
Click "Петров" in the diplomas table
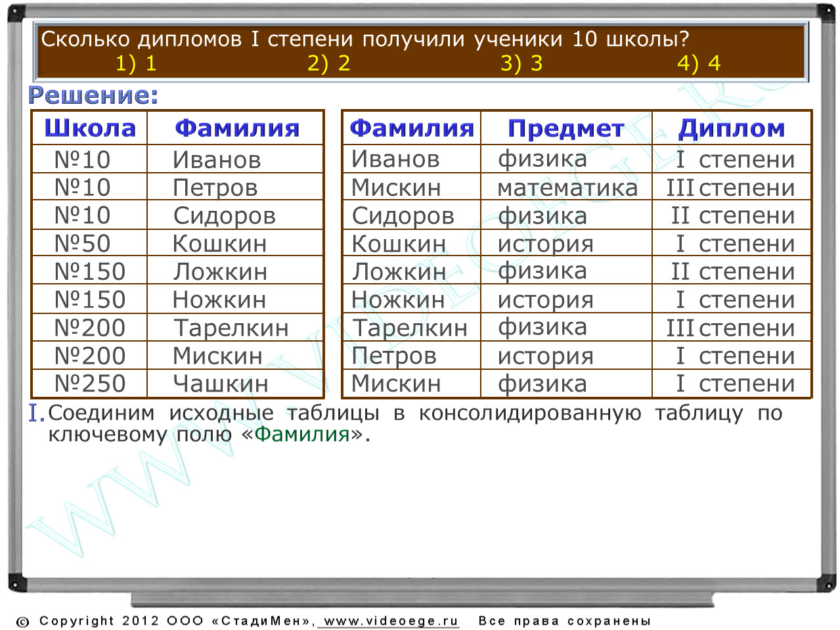point(394,357)
